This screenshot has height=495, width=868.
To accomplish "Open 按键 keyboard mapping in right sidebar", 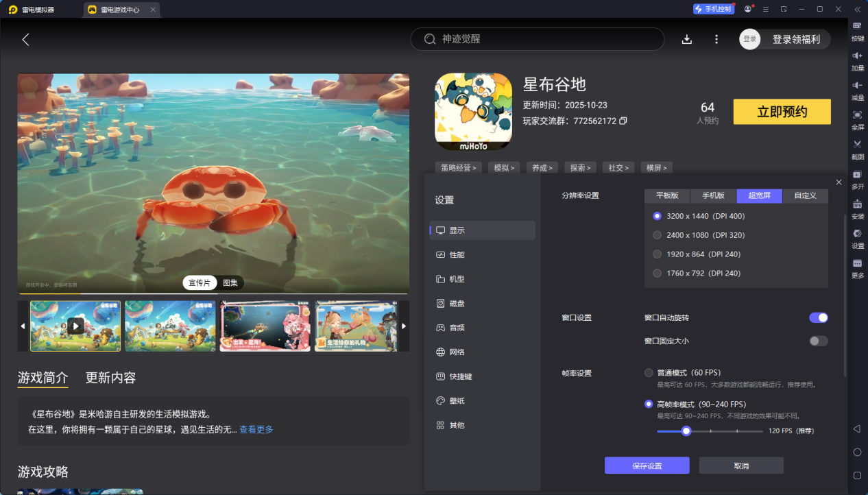I will click(x=857, y=26).
